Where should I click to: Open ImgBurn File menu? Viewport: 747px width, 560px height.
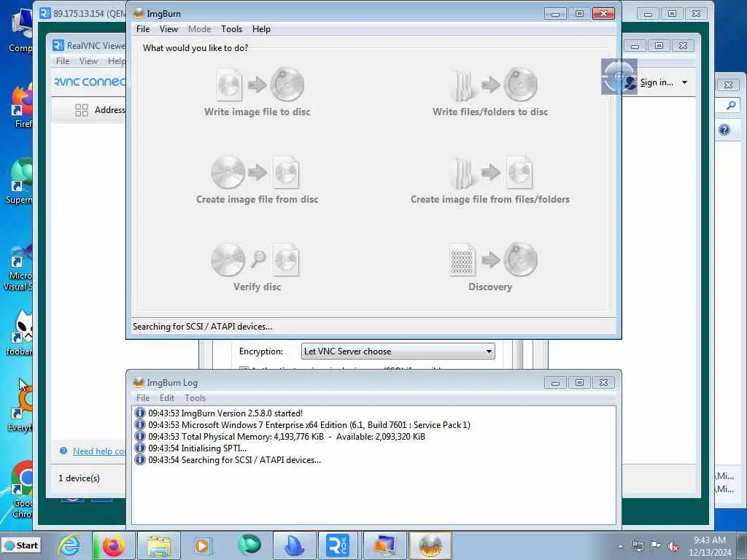pos(143,29)
